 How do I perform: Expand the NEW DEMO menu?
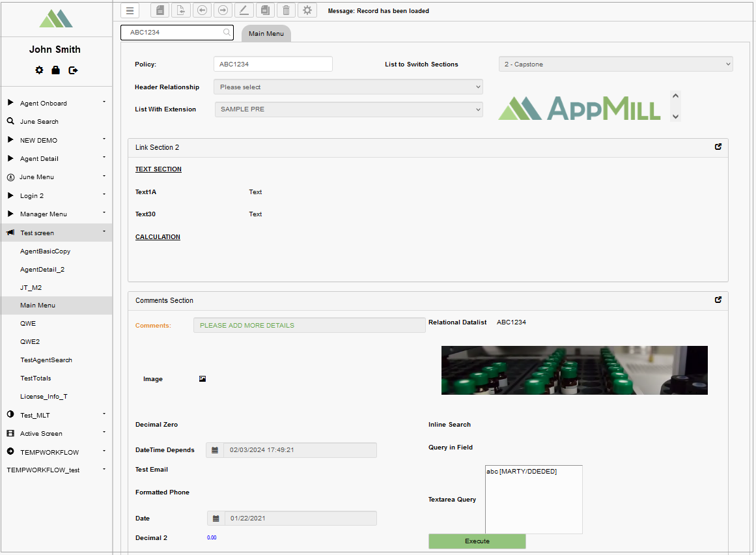click(57, 140)
